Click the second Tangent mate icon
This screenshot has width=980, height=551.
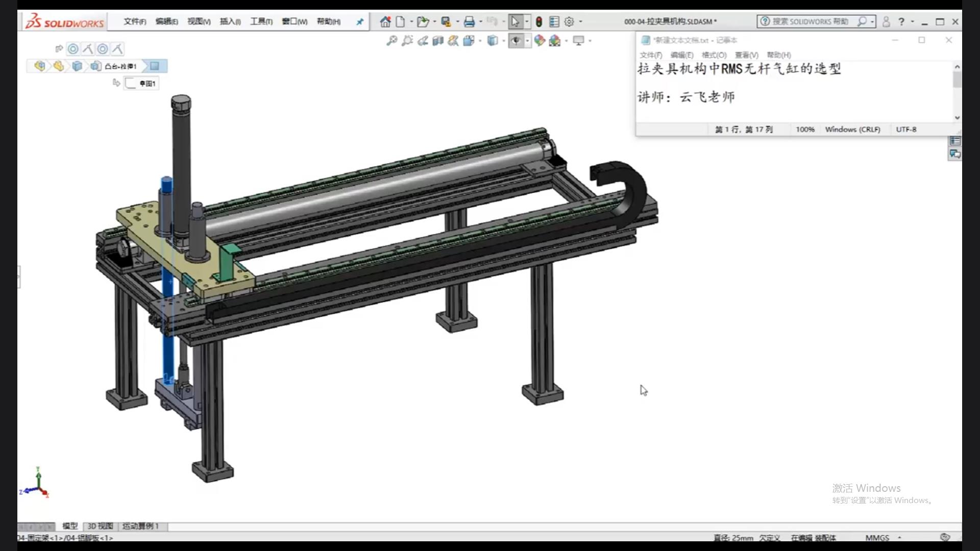point(117,49)
